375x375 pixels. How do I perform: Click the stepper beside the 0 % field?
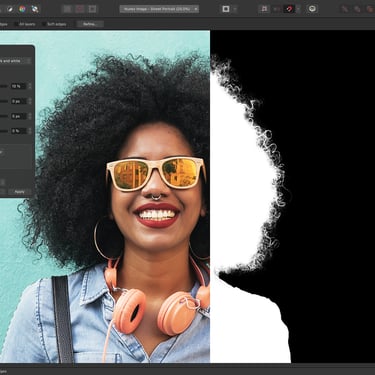(x=30, y=131)
